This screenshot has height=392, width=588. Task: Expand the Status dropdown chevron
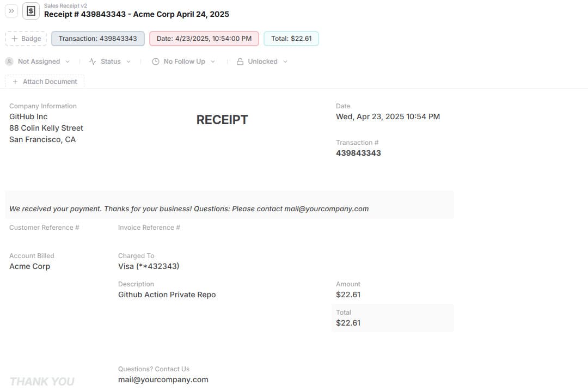(128, 62)
